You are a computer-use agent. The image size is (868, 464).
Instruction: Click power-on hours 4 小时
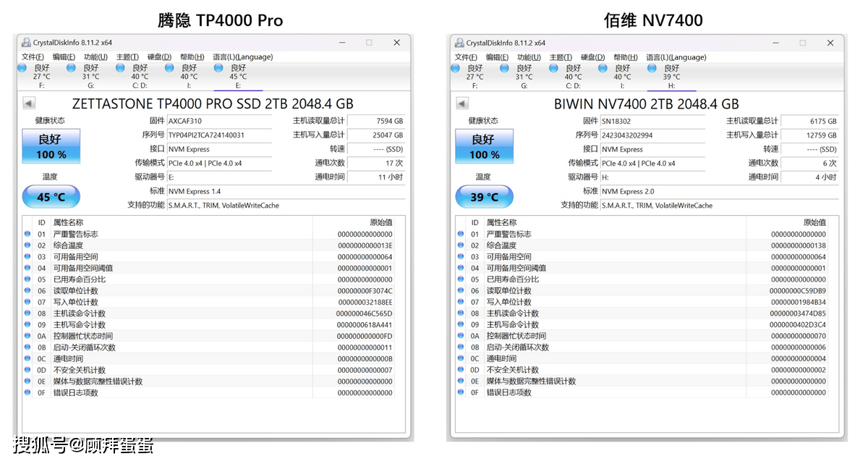(809, 177)
